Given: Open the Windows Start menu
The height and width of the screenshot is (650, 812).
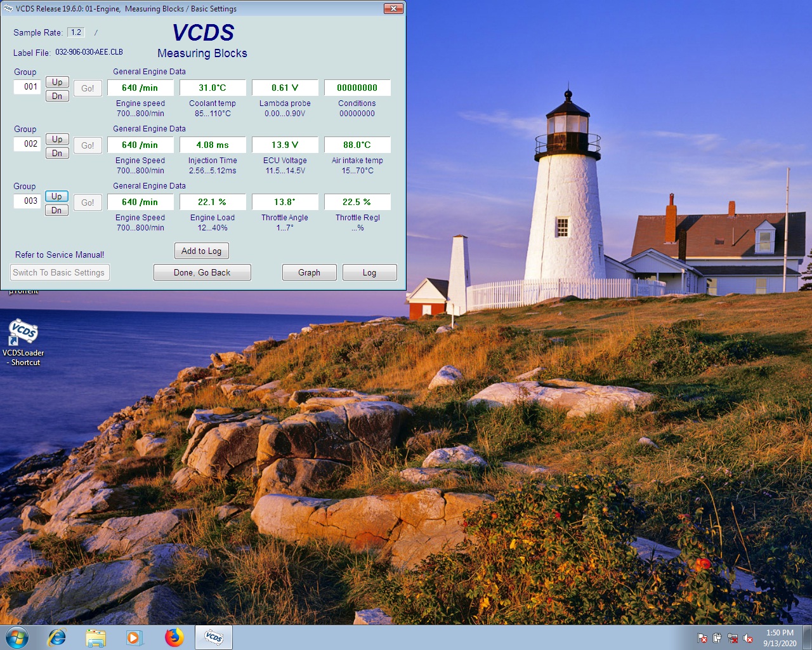Looking at the screenshot, I should [17, 637].
